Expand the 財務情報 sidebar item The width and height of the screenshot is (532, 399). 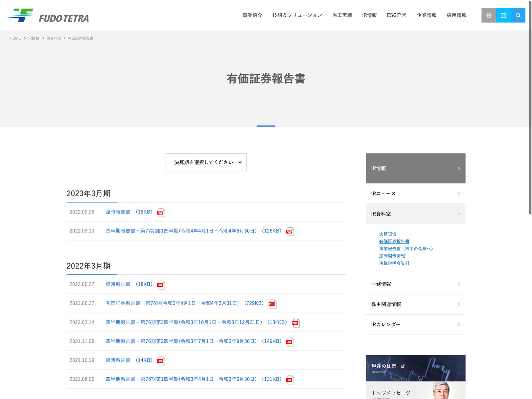[x=415, y=284]
